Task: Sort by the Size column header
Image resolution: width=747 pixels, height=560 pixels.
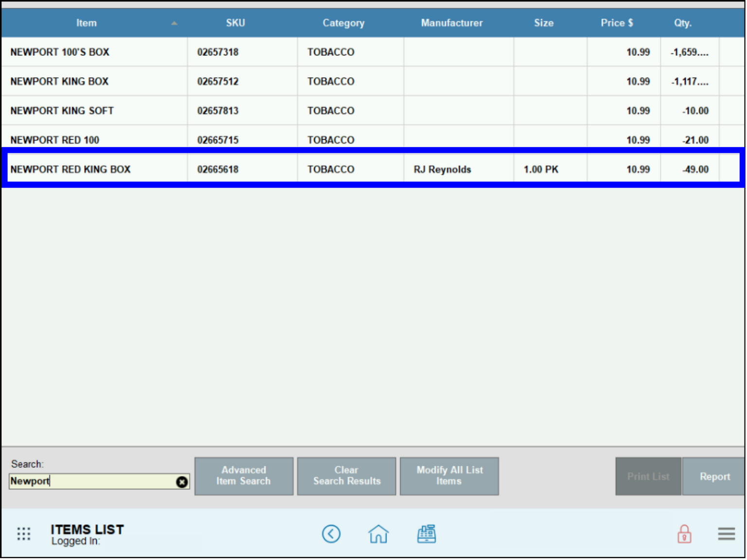Action: 543,23
